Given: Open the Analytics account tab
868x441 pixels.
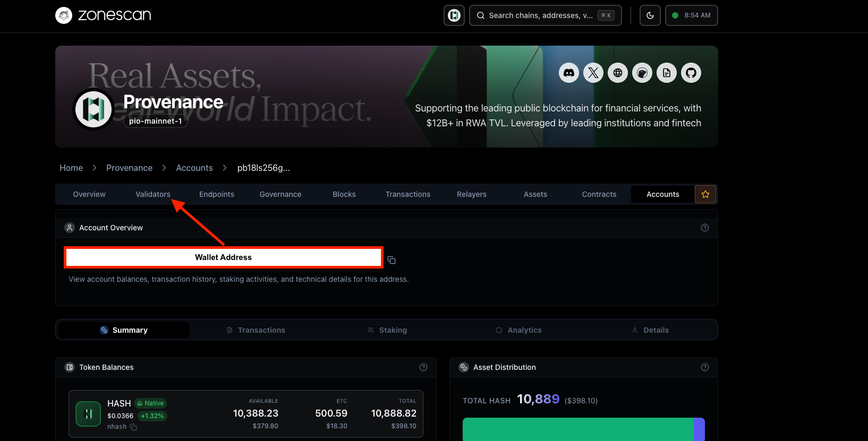Looking at the screenshot, I should click(518, 330).
